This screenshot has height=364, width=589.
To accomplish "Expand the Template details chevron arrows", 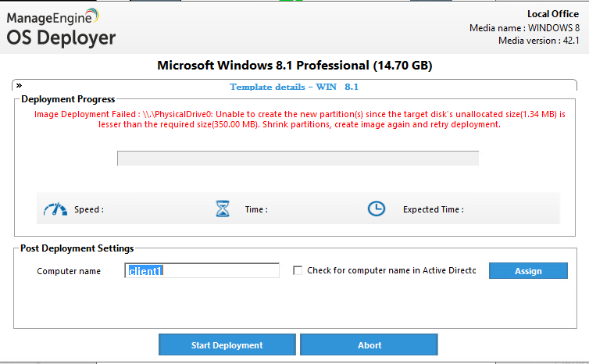I will pyautogui.click(x=20, y=86).
